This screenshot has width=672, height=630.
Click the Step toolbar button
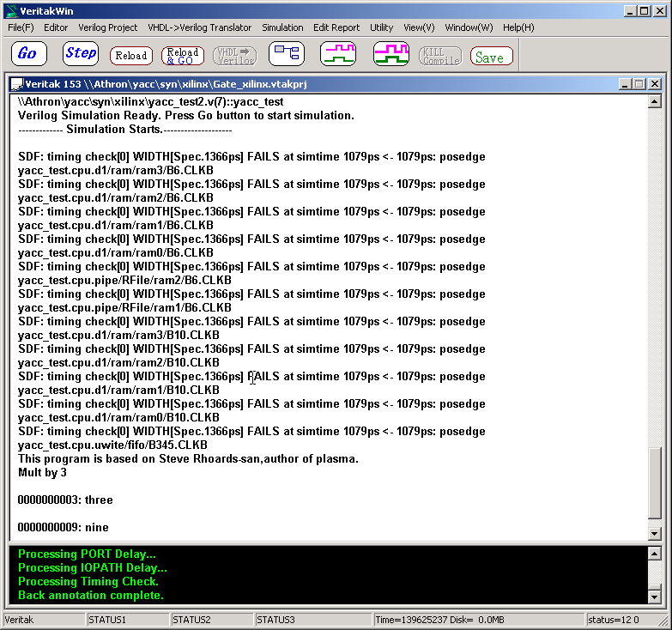[x=81, y=54]
